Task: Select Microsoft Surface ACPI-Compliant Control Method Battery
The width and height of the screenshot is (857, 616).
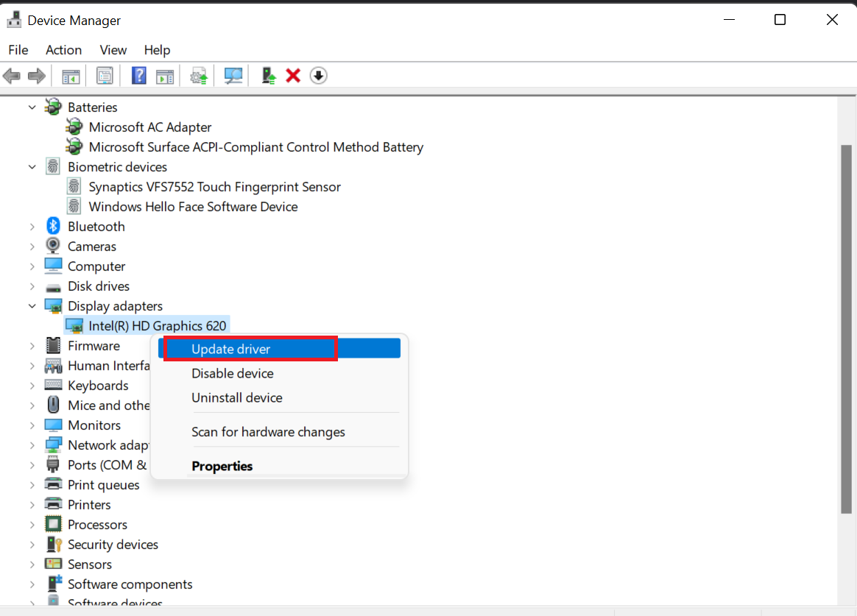Action: pos(255,147)
